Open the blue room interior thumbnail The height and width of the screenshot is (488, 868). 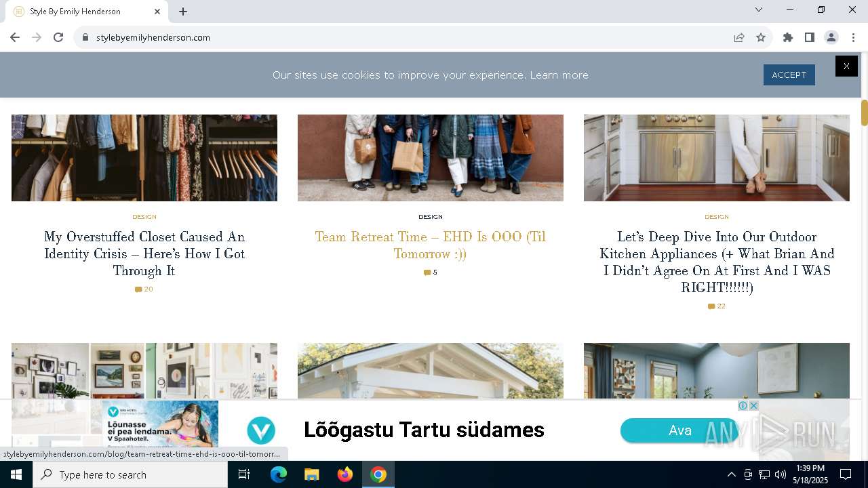pos(717,371)
